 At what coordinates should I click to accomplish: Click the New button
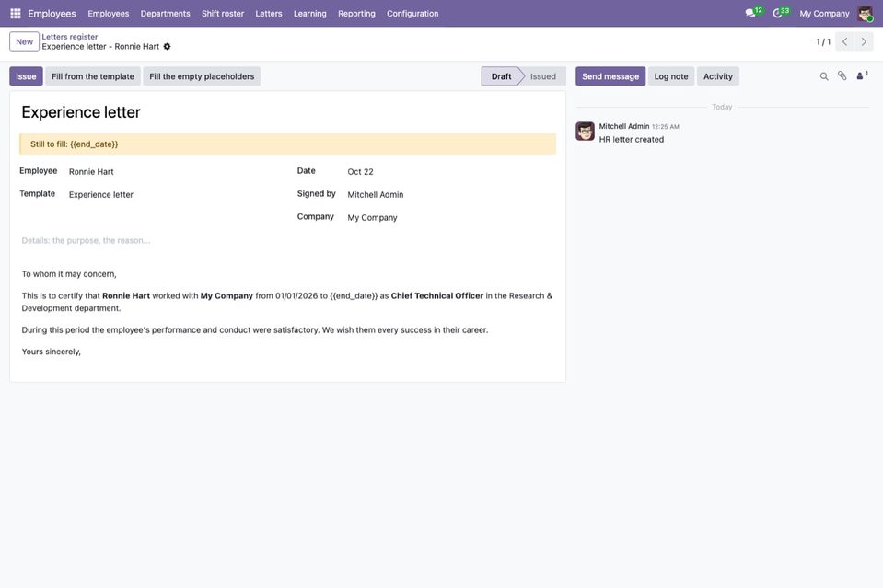(x=24, y=41)
